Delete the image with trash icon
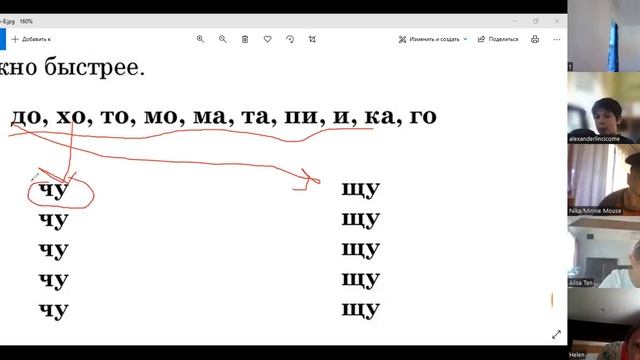The height and width of the screenshot is (360, 640). point(245,39)
